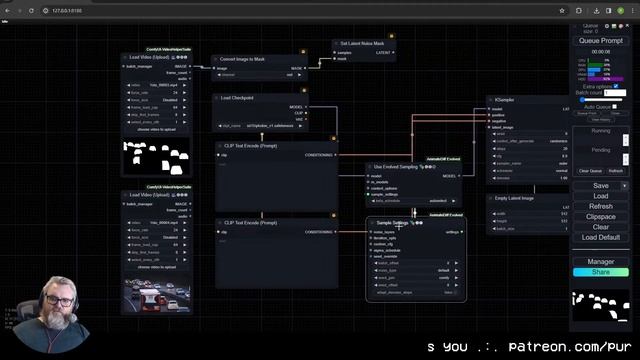Open the browser side panel icon
The width and height of the screenshot is (640, 360).
click(x=609, y=11)
